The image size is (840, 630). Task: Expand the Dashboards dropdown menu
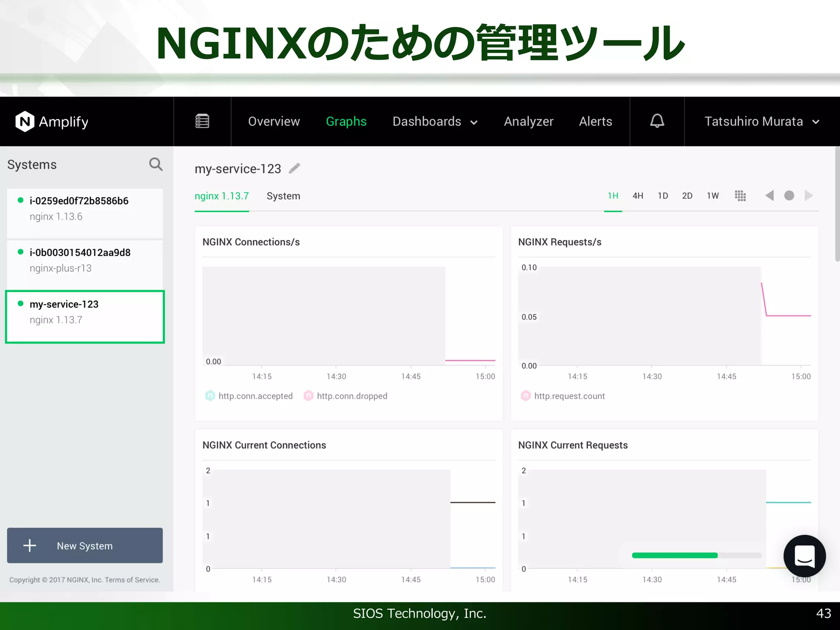tap(435, 121)
